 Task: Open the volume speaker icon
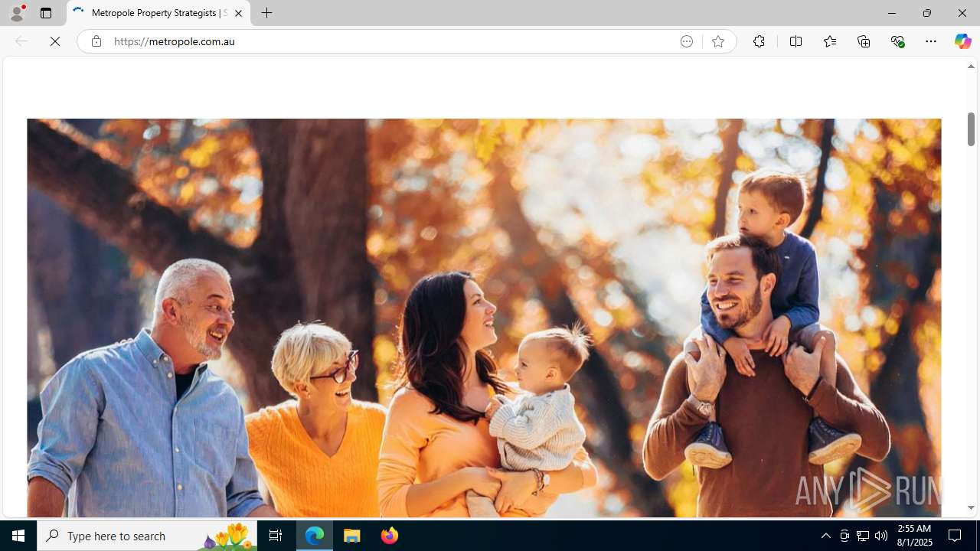[881, 536]
